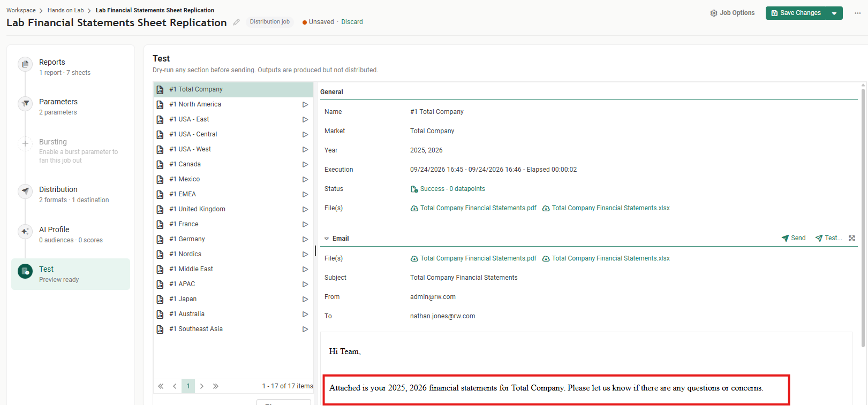Open the Parameters step
Image resolution: width=868 pixels, height=406 pixels.
[71, 106]
